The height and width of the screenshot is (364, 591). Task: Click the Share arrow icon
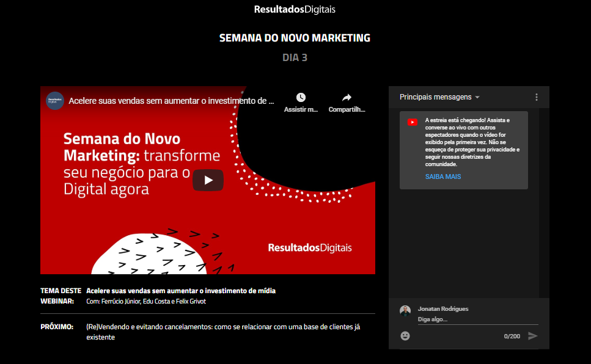pyautogui.click(x=347, y=98)
